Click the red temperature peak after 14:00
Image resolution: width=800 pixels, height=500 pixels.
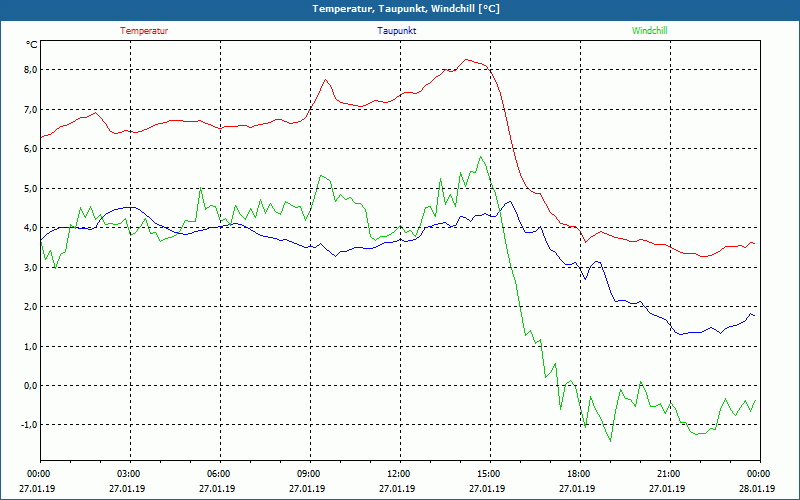466,59
